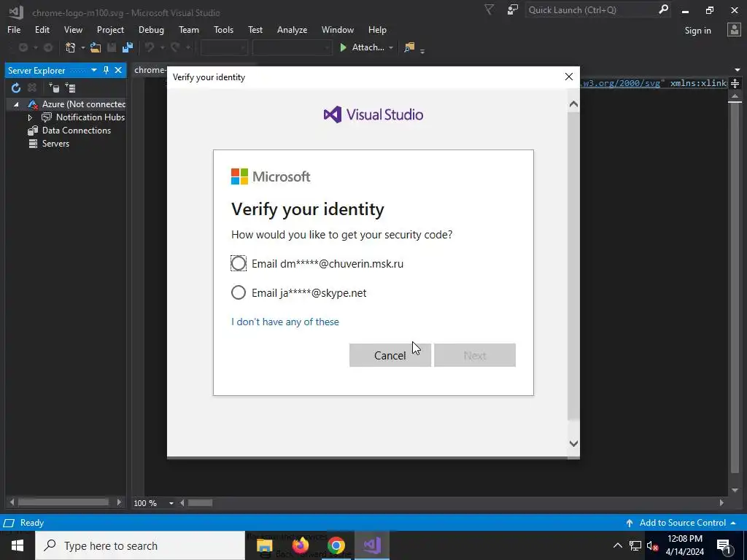Click the Navigate Forward toolbar icon
The image size is (747, 560).
click(48, 47)
